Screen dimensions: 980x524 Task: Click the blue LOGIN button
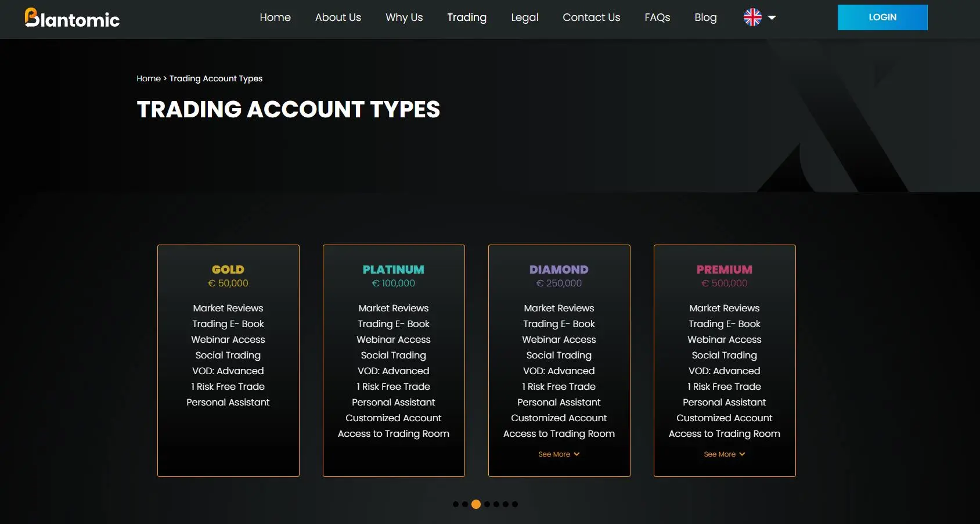(x=882, y=17)
